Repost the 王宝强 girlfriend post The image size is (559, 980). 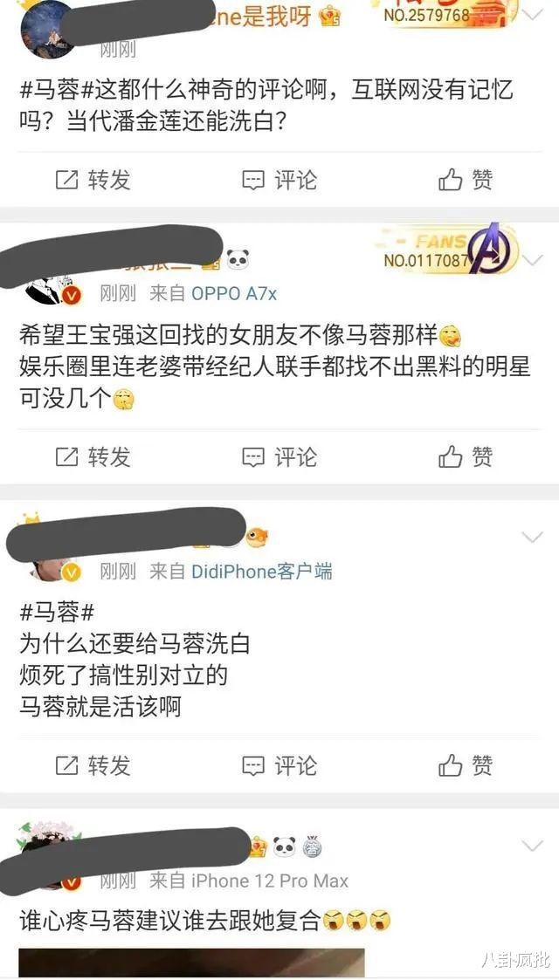pyautogui.click(x=93, y=457)
